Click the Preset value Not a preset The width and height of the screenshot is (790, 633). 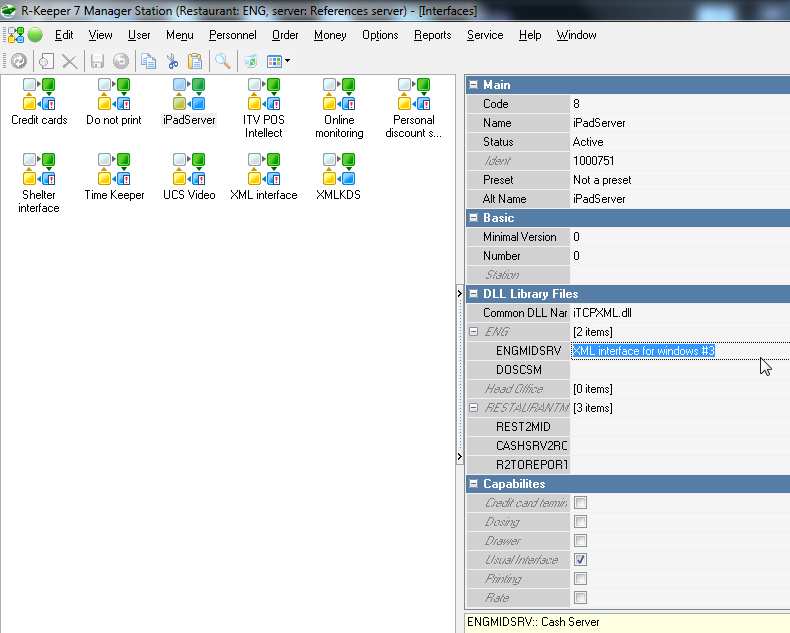pos(680,179)
